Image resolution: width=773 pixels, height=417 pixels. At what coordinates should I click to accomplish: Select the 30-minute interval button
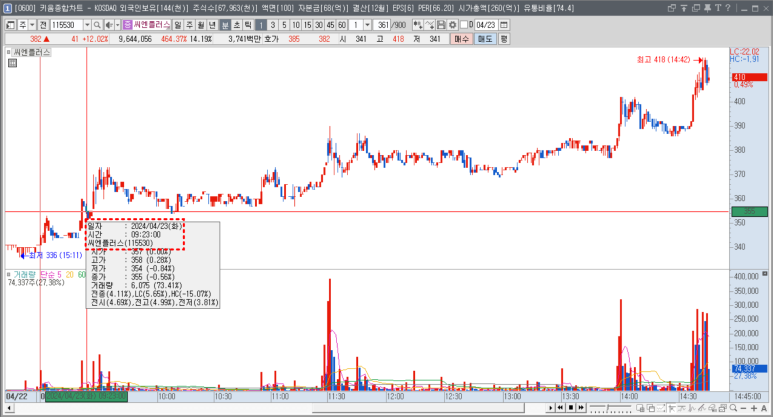tap(319, 25)
